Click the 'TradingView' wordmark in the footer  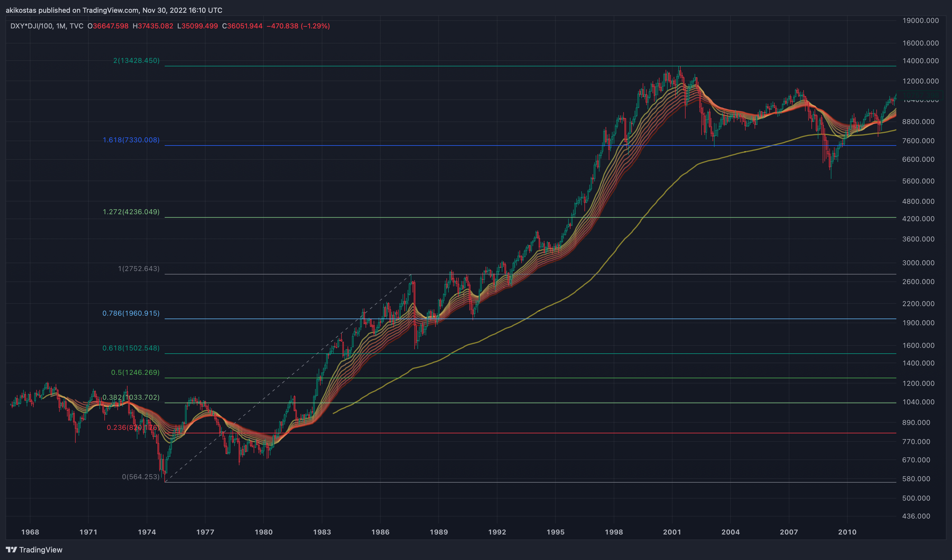tap(41, 550)
